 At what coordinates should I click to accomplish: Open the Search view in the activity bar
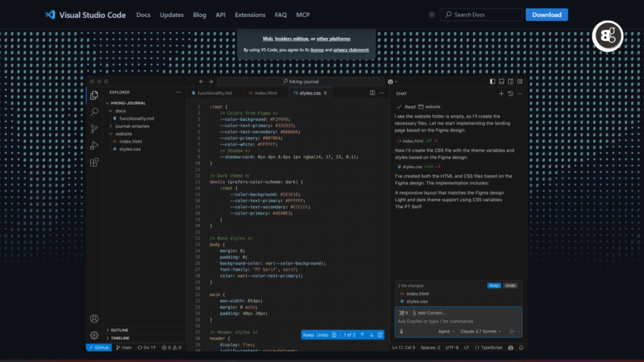point(94,111)
